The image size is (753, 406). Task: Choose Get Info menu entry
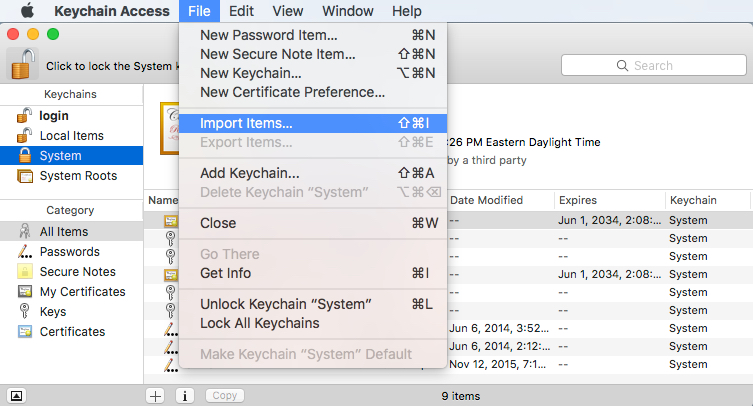pyautogui.click(x=313, y=273)
